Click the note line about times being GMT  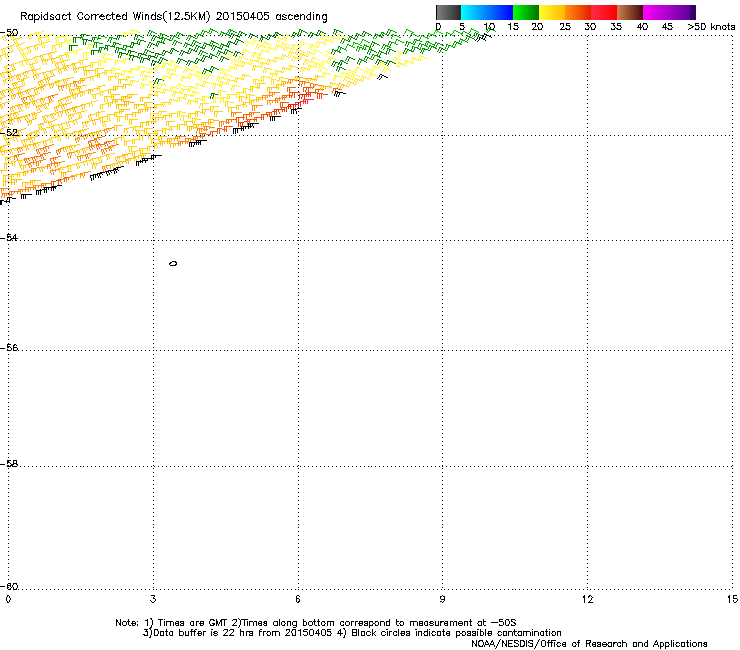click(x=316, y=623)
